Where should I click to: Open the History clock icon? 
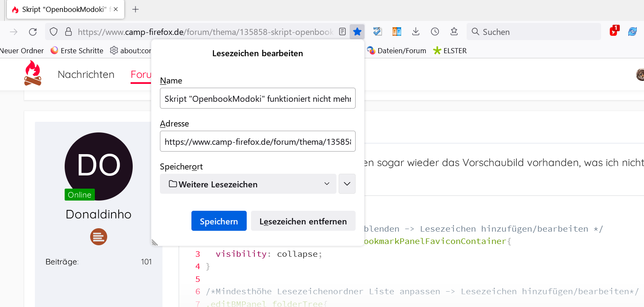pos(435,32)
